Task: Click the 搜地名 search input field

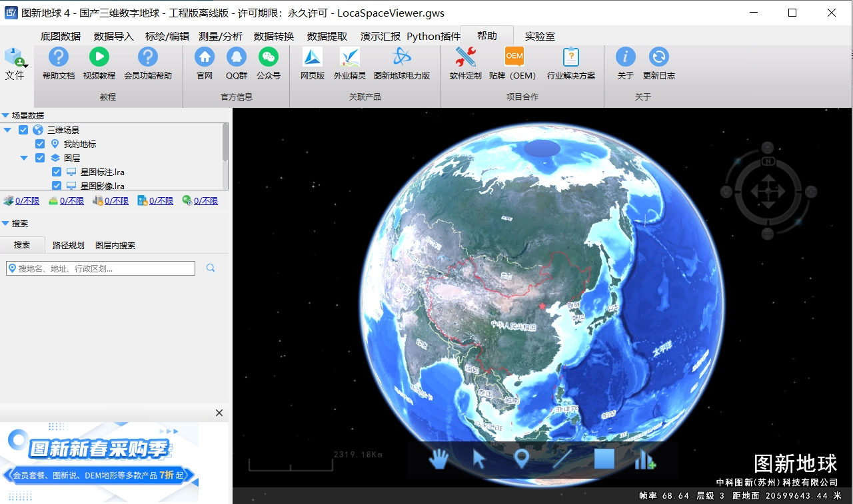Action: (x=101, y=268)
